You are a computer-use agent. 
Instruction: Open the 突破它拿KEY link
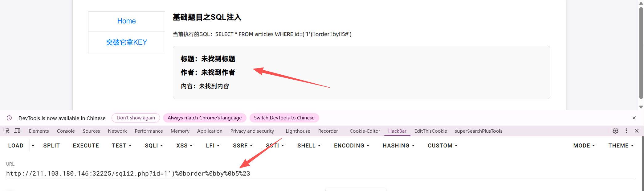(126, 42)
